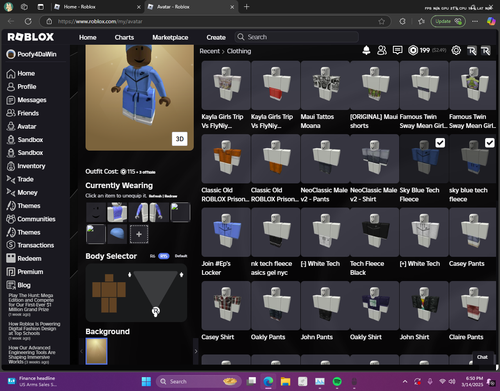Click the dashed plus slot to add item
The width and height of the screenshot is (500, 391).
point(139,234)
